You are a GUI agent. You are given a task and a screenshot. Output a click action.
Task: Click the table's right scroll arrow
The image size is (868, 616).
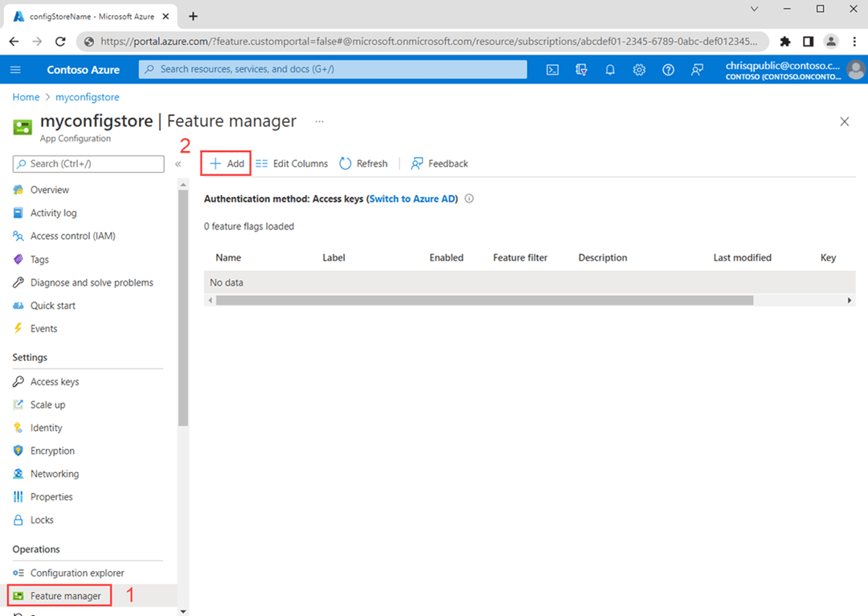[x=849, y=299]
